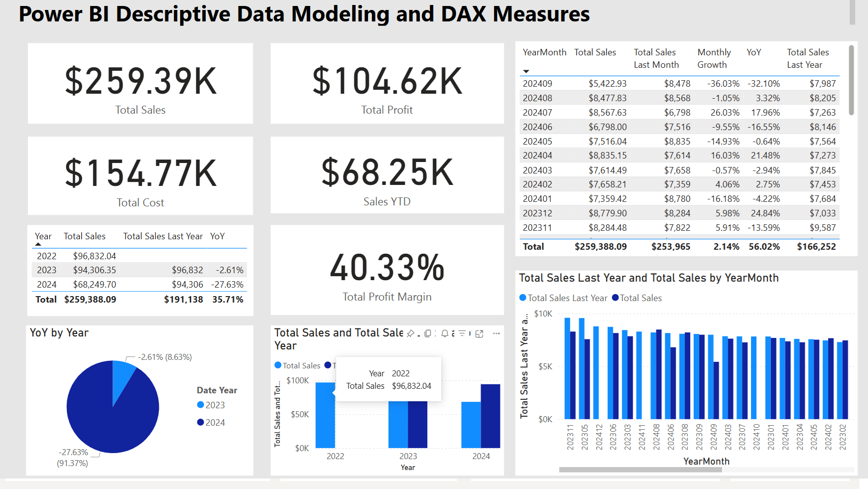Click -16.55% YoY cell for 202406
868x489 pixels.
[763, 127]
